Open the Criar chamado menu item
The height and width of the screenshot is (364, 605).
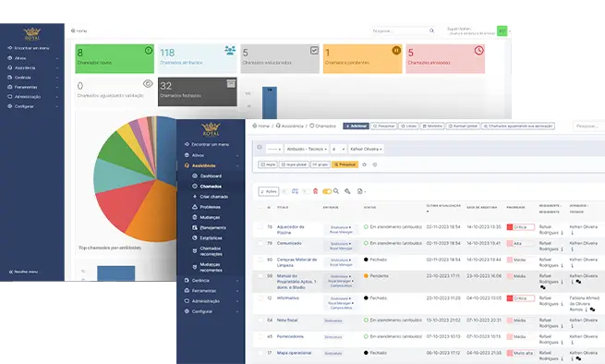tap(213, 197)
